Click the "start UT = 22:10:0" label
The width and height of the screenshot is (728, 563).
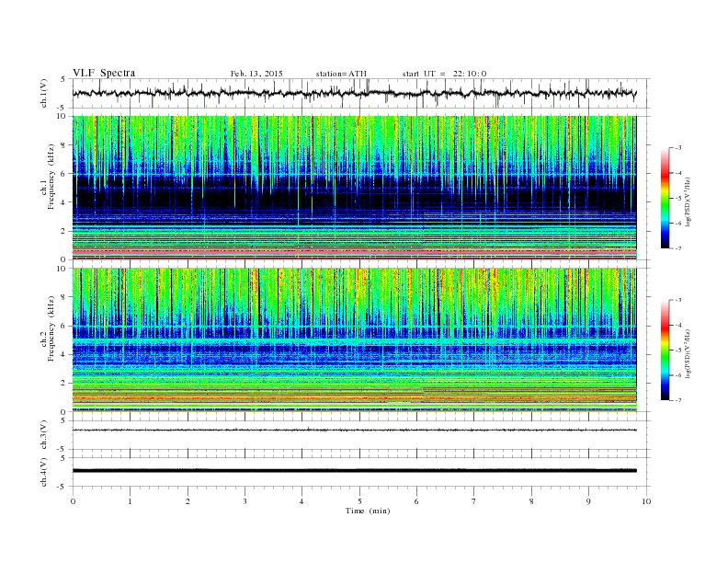coord(444,74)
